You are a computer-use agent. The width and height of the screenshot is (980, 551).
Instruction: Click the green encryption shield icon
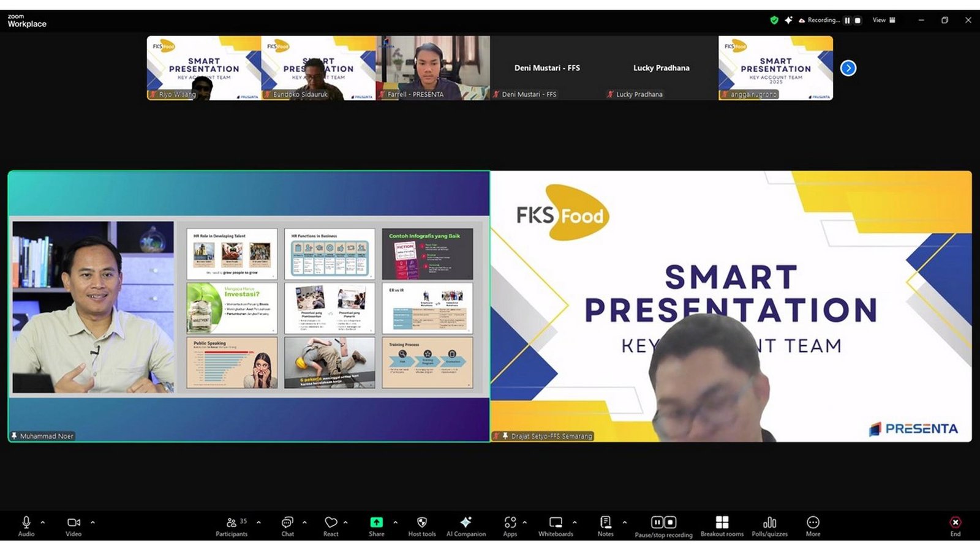[774, 20]
